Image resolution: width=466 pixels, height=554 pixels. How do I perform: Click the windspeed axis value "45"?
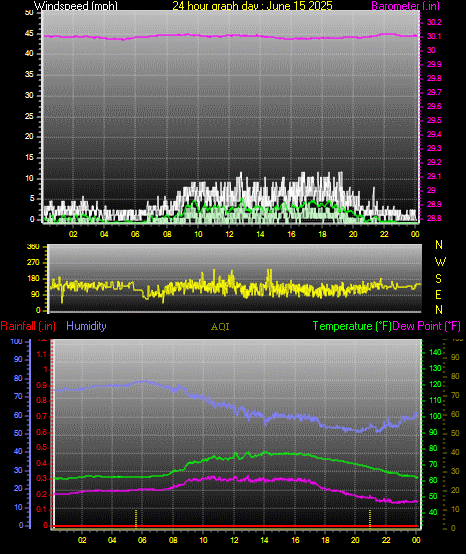point(29,34)
